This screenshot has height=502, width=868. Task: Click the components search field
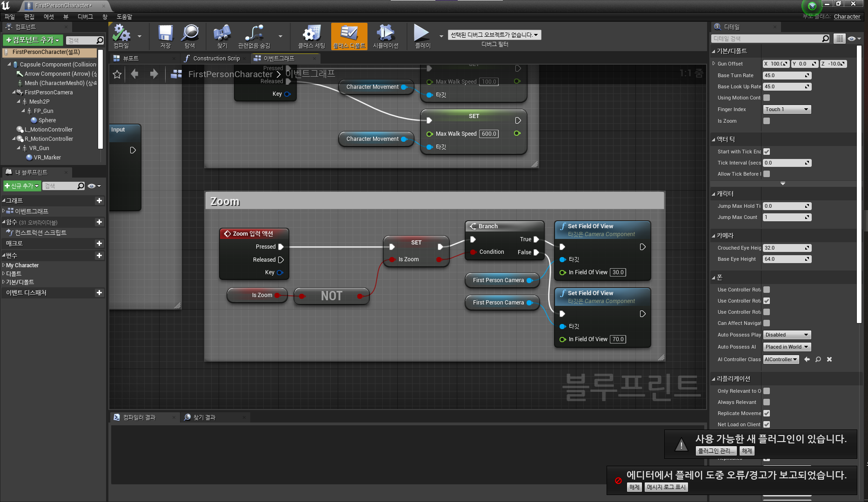pyautogui.click(x=85, y=40)
